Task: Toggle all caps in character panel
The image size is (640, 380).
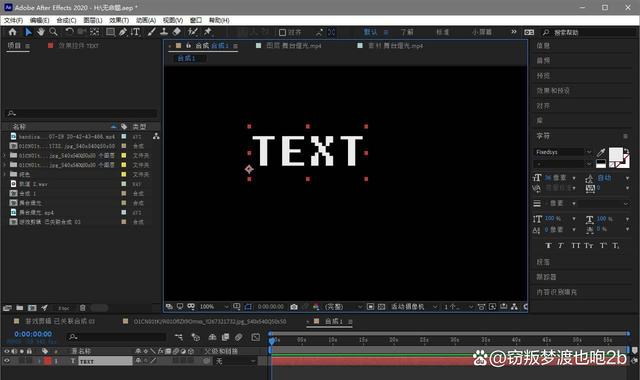Action: (x=576, y=245)
